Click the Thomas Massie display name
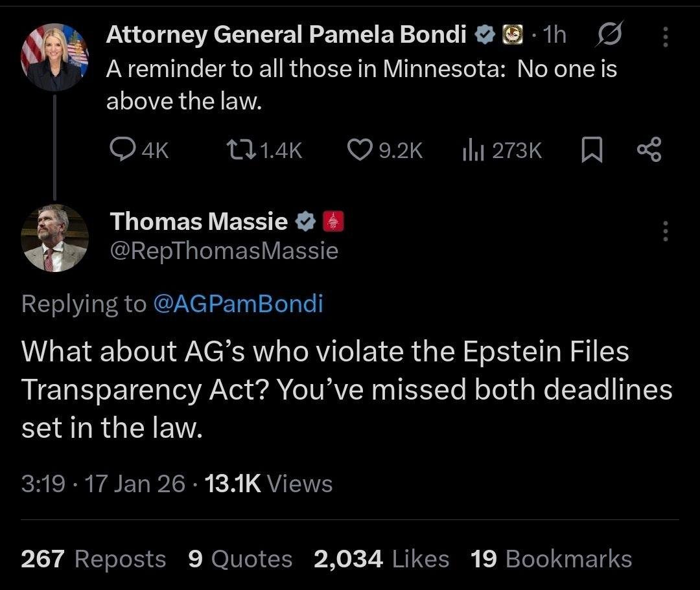The width and height of the screenshot is (700, 590). click(199, 221)
